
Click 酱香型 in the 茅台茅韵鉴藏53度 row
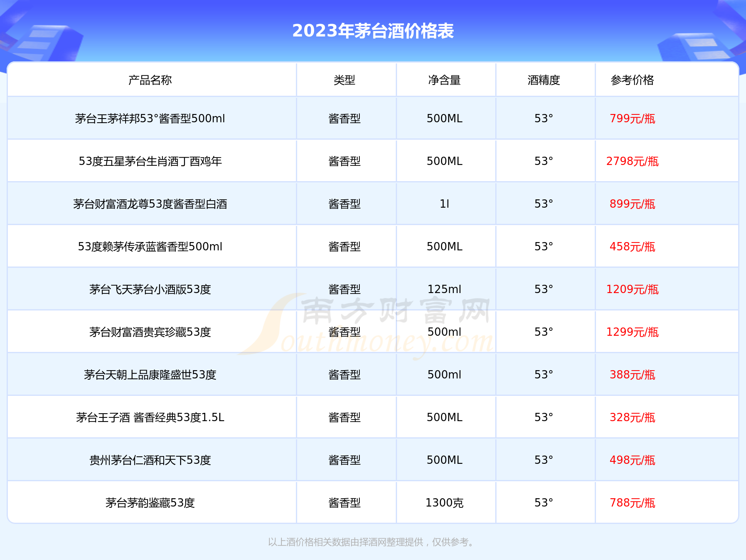pyautogui.click(x=344, y=503)
